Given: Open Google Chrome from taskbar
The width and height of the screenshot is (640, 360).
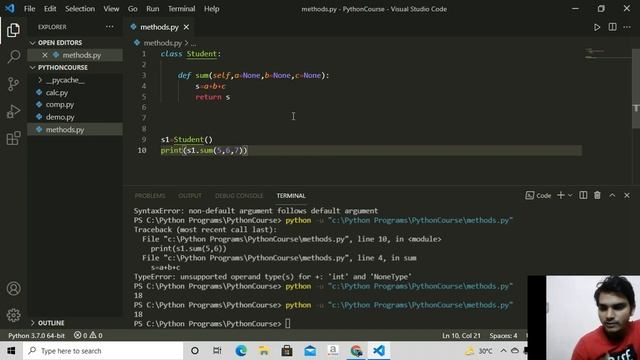Looking at the screenshot, I should [x=356, y=351].
